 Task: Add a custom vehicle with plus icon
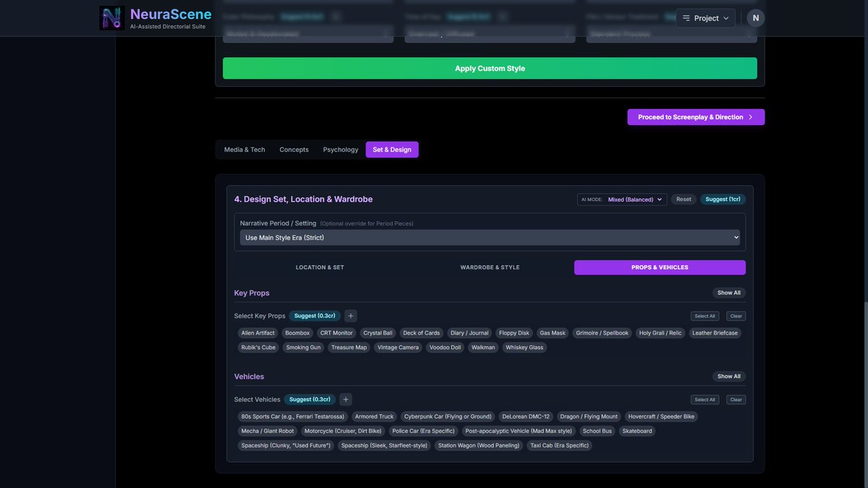click(x=346, y=399)
